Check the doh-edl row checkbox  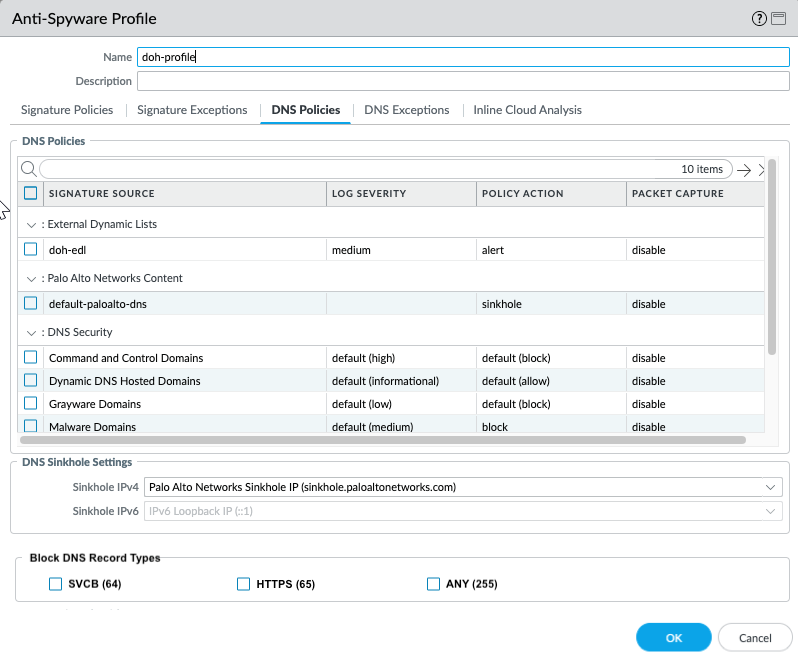click(x=31, y=250)
